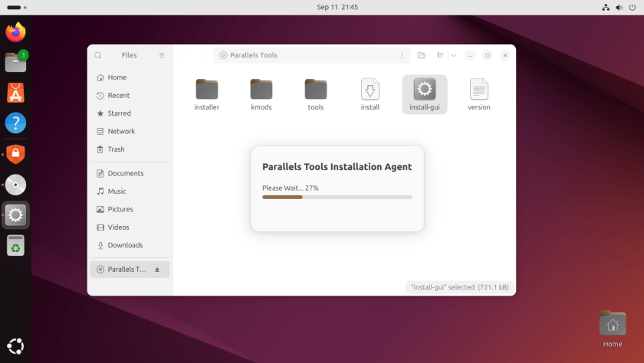Open the clock and calendar panel
This screenshot has height=363, width=644.
pos(337,7)
